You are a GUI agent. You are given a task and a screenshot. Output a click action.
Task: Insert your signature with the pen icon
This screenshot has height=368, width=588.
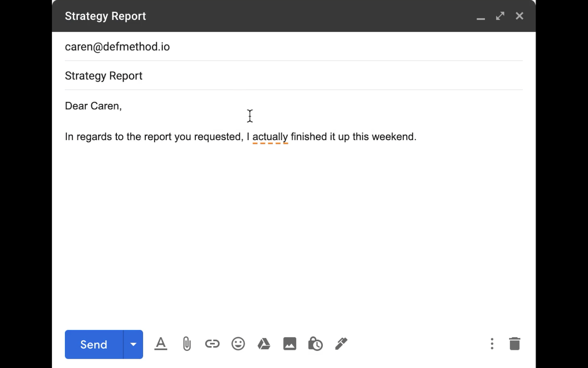(341, 343)
